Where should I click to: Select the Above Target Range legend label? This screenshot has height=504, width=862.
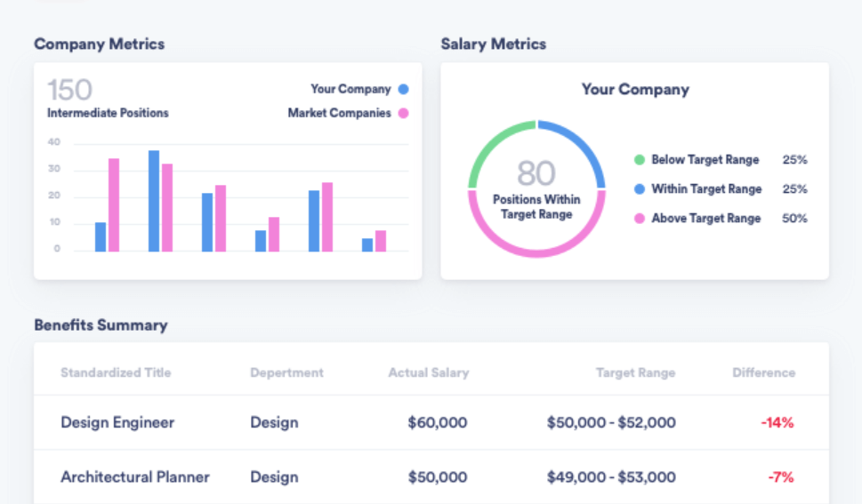pyautogui.click(x=705, y=219)
